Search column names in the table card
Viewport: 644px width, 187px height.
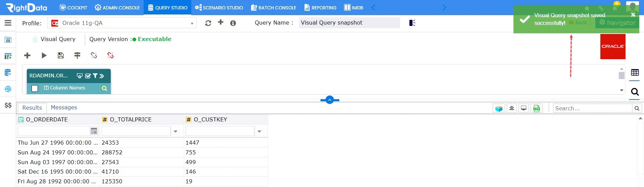[104, 88]
